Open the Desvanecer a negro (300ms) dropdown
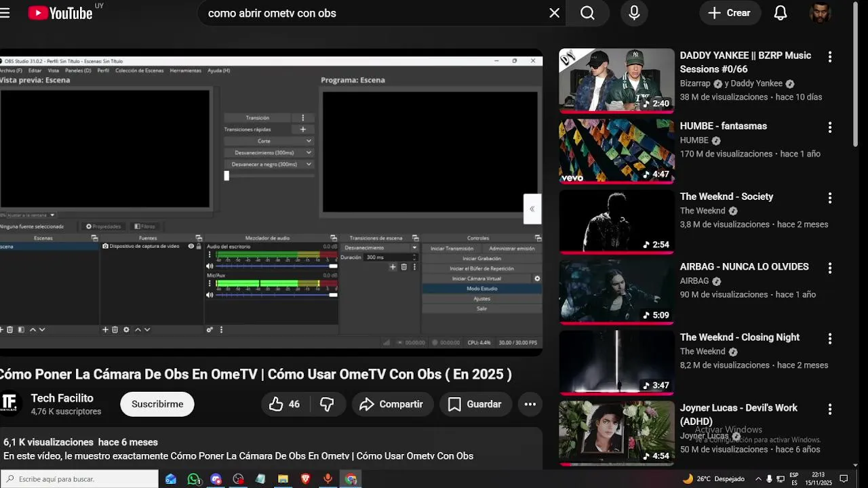Viewport: 868px width, 488px height. [x=269, y=164]
